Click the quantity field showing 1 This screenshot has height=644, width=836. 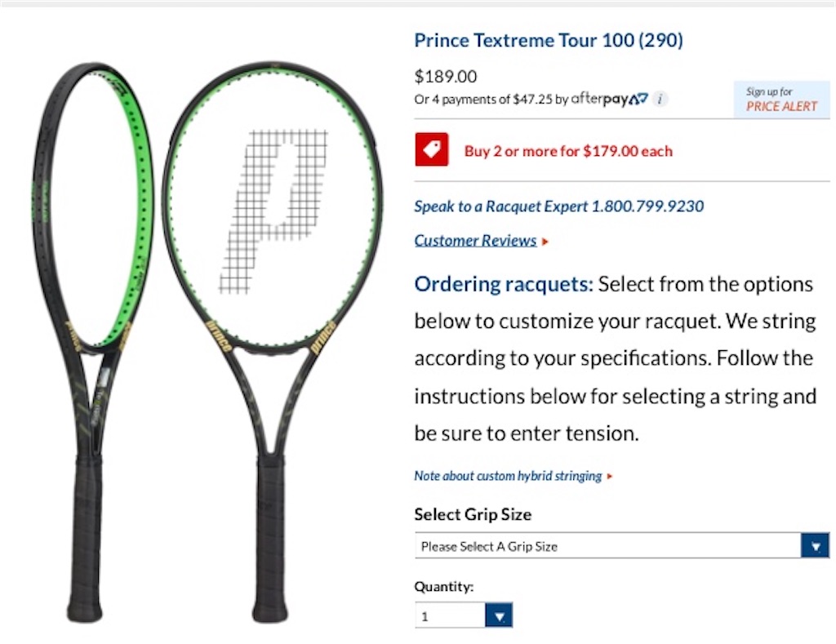pyautogui.click(x=464, y=615)
